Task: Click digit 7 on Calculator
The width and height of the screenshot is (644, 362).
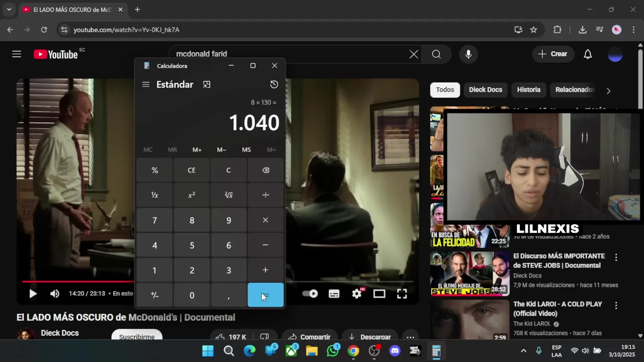Action: 154,220
